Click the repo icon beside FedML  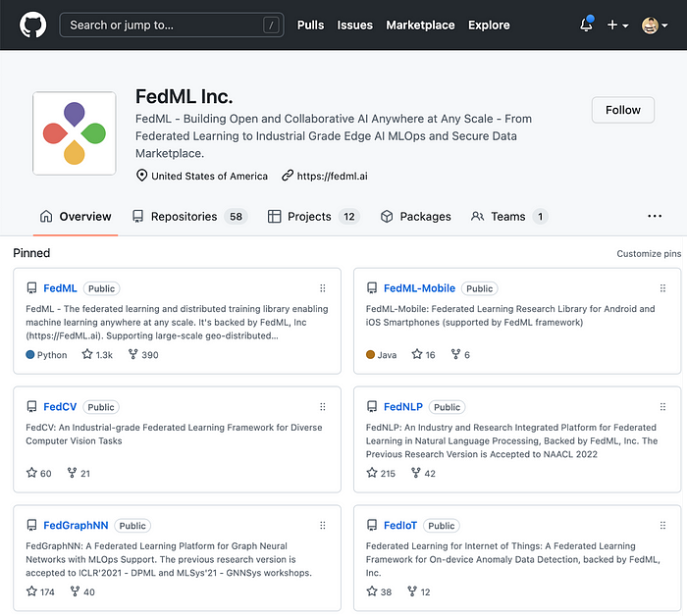[x=31, y=288]
